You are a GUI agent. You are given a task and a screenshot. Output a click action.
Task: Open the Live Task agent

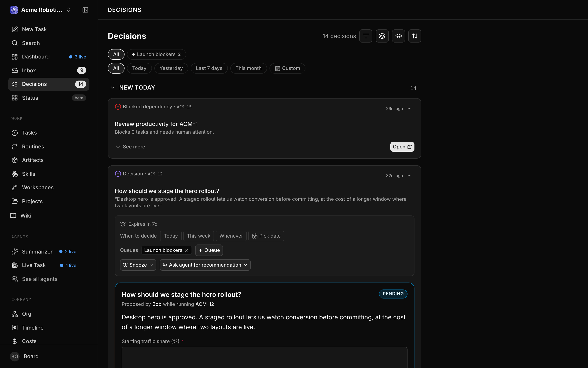(49, 265)
